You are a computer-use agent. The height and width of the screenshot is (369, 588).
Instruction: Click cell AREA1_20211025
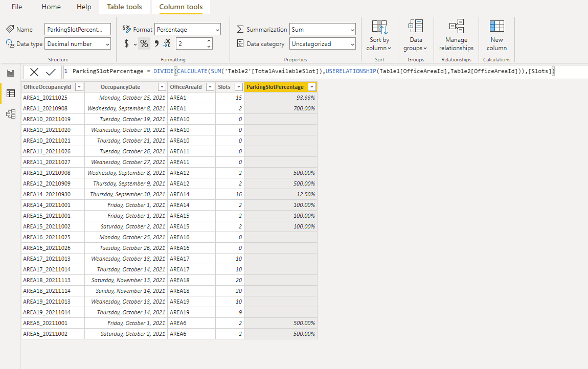tap(53, 98)
